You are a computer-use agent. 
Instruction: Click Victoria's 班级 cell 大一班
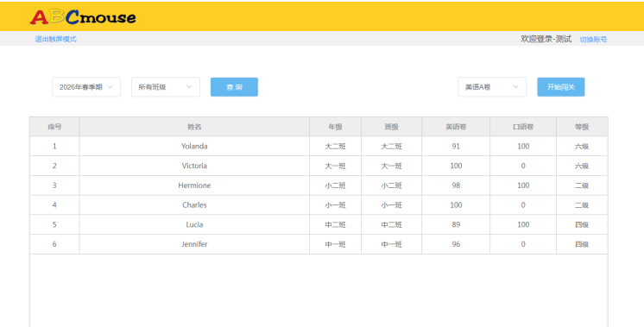click(x=391, y=166)
